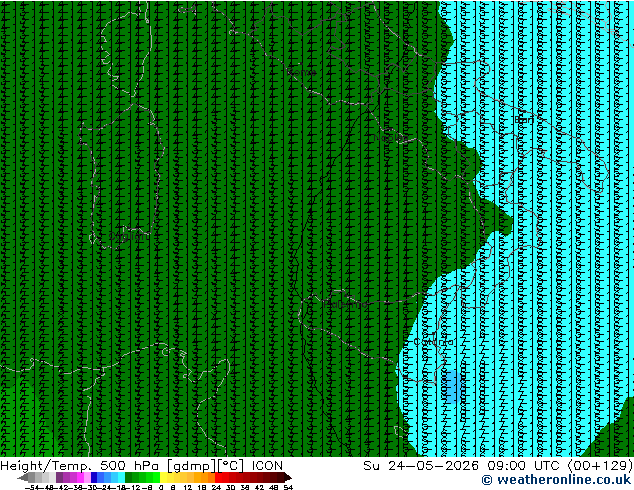Click the Naples city label
The width and height of the screenshot is (634, 490).
[x=391, y=138]
